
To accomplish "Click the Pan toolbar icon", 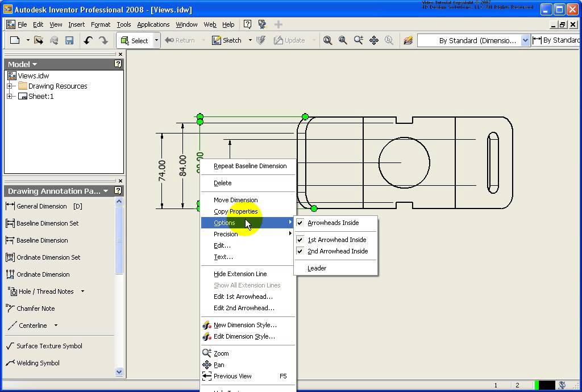I will [x=374, y=40].
